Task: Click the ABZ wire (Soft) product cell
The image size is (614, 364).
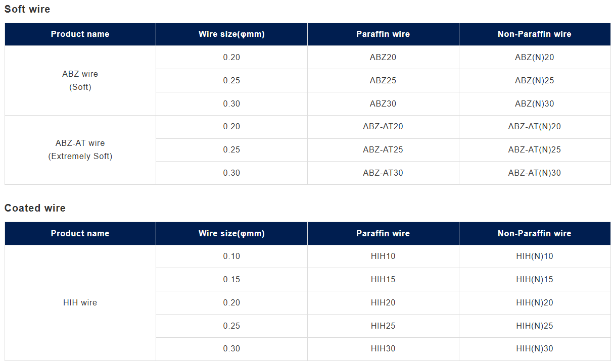Action: 80,81
